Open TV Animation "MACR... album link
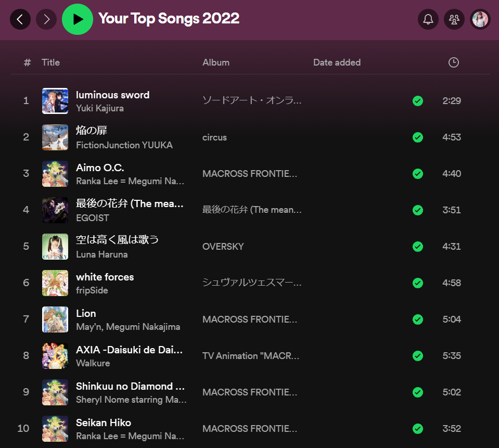The height and width of the screenshot is (448, 499). point(251,356)
